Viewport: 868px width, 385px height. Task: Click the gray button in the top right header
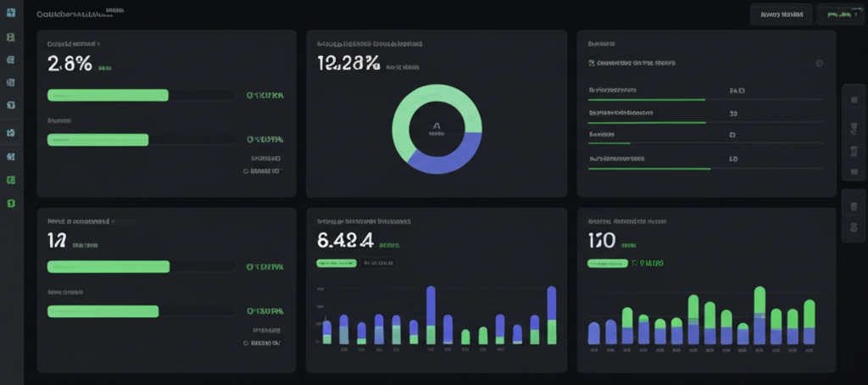[x=781, y=14]
